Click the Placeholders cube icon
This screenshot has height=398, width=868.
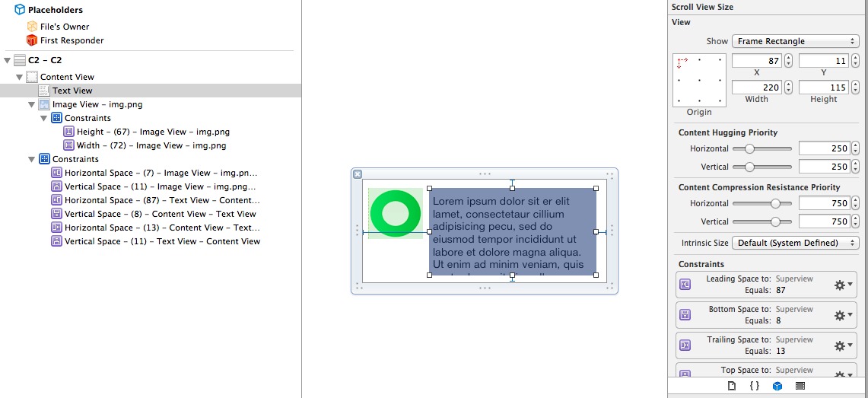(x=19, y=9)
